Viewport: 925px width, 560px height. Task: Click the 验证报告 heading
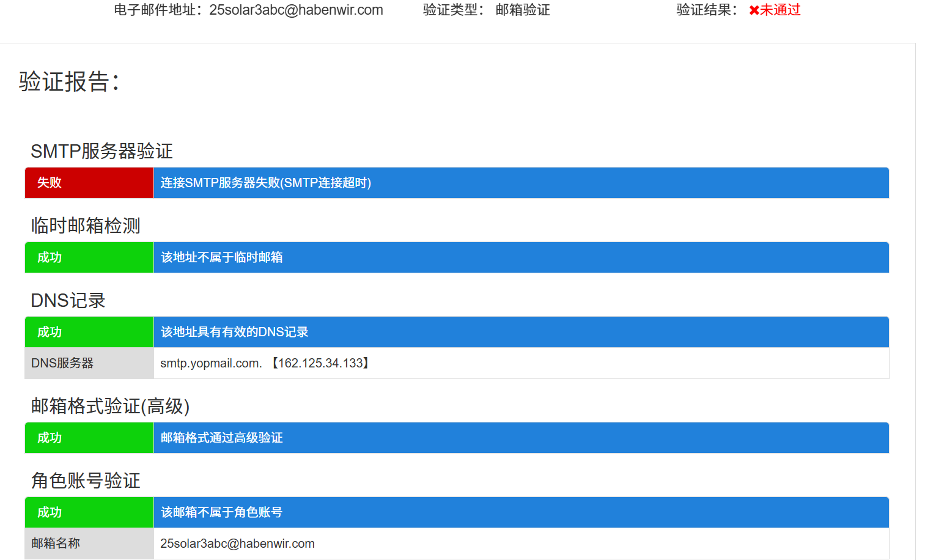point(68,81)
